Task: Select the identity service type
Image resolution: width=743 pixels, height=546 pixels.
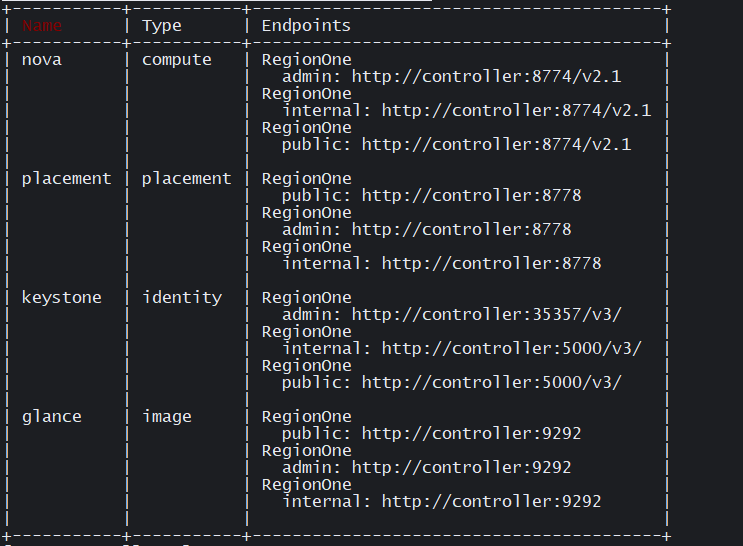Action: 182,298
